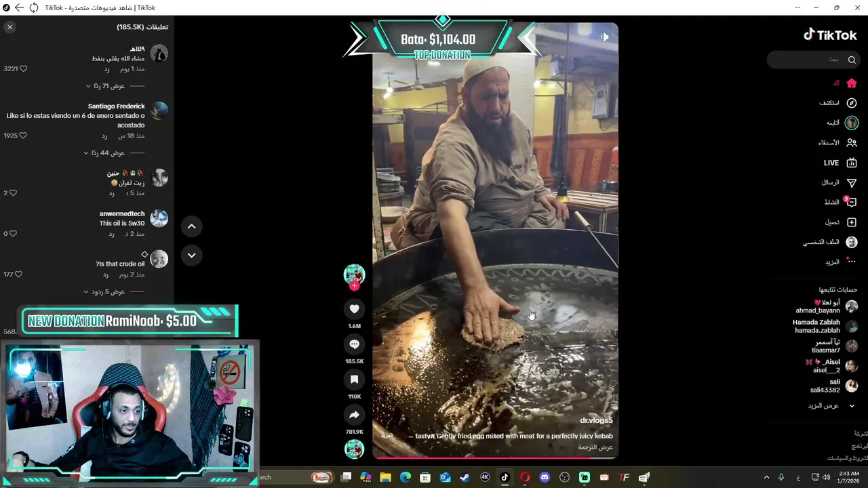The width and height of the screenshot is (868, 488).
Task: Go to the previous video with up arrow
Action: 191,226
